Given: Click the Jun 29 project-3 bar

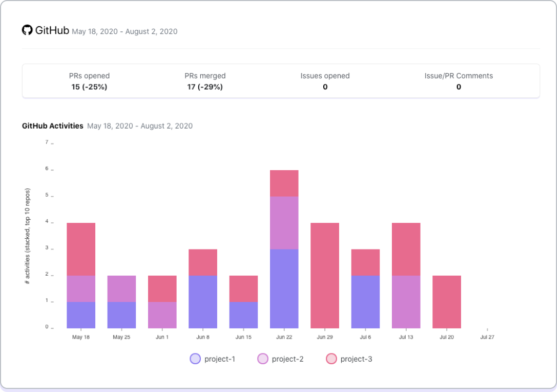Looking at the screenshot, I should point(325,275).
